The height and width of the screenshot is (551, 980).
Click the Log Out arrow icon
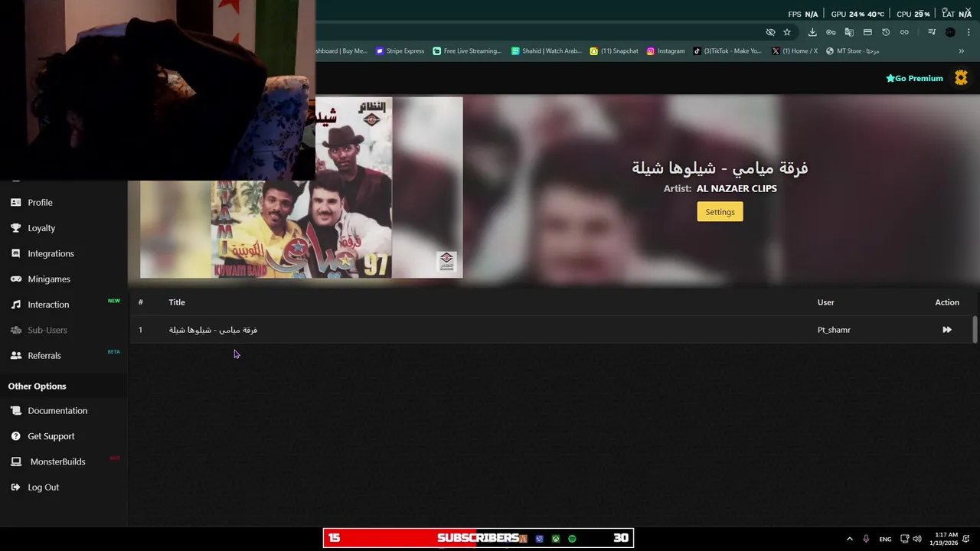click(x=15, y=487)
